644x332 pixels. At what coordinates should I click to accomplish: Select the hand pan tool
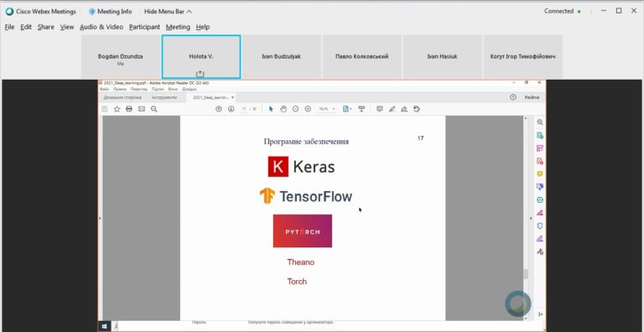(x=283, y=109)
